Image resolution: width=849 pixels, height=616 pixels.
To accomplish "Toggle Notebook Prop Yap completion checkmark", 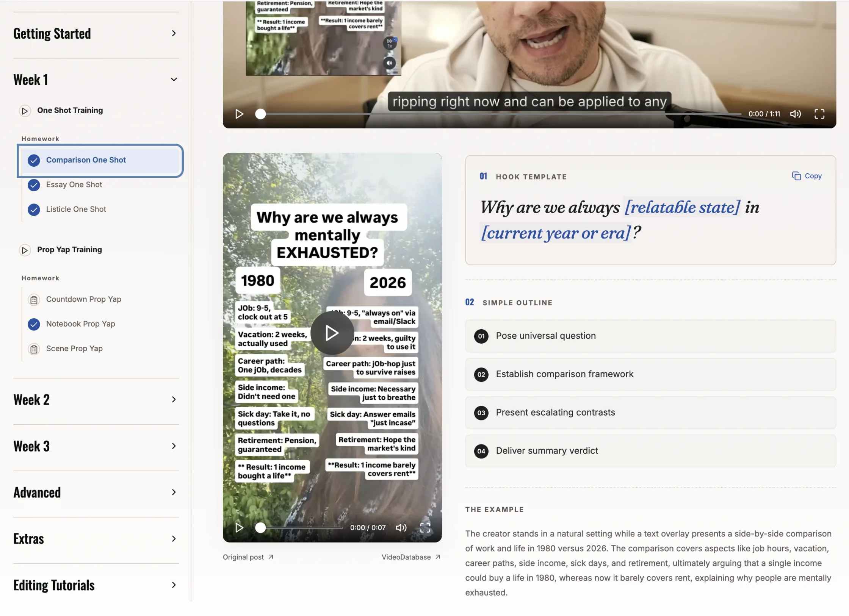I will pos(34,324).
